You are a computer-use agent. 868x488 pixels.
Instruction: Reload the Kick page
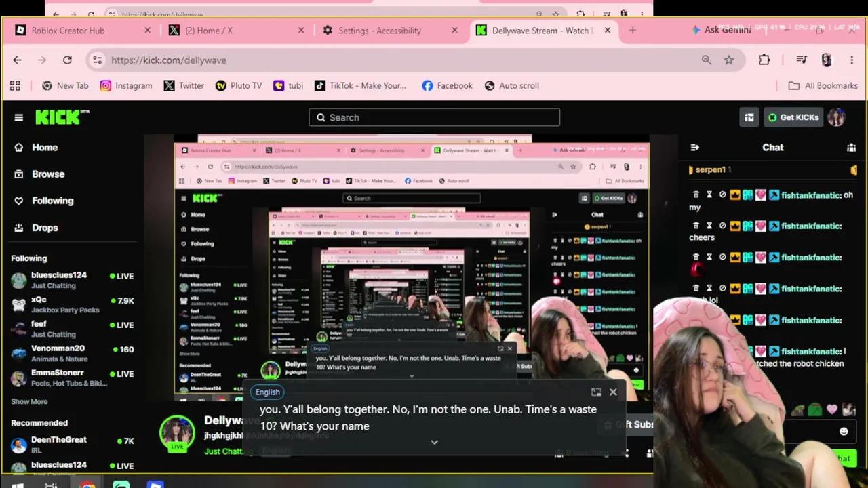(67, 60)
